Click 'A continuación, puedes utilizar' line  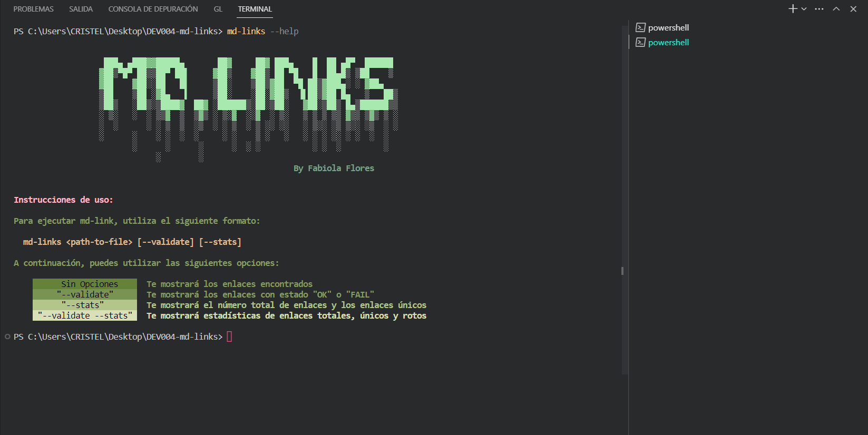146,263
